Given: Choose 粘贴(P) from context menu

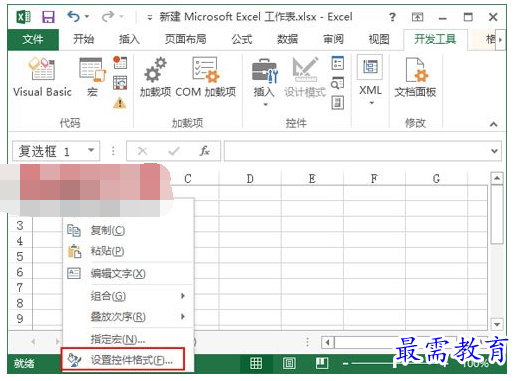Looking at the screenshot, I should (x=128, y=251).
